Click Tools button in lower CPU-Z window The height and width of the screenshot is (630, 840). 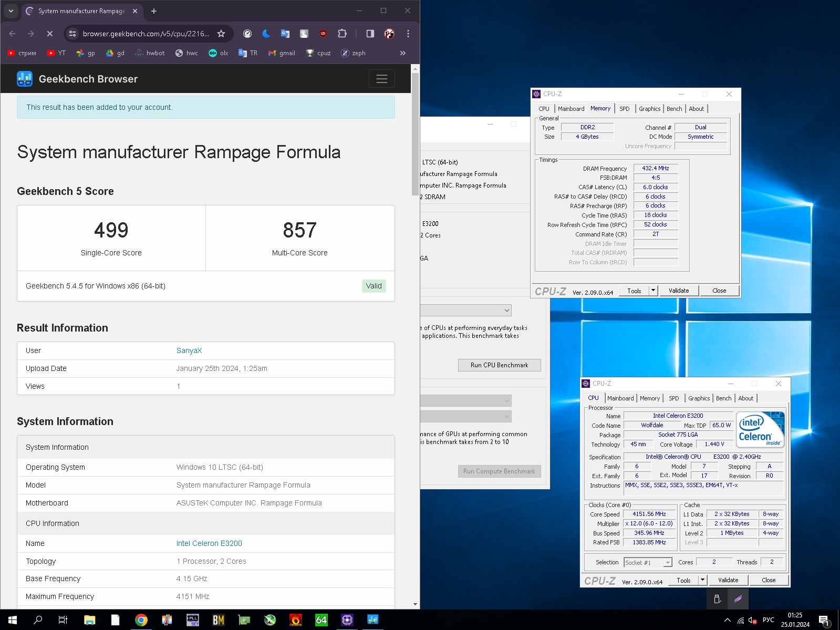coord(683,580)
